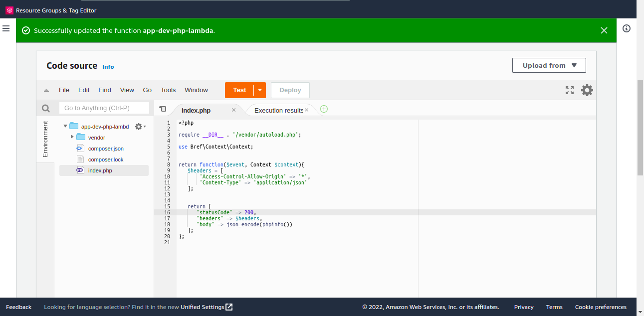Open the hamburger navigation menu
The height and width of the screenshot is (316, 644).
pos(6,28)
